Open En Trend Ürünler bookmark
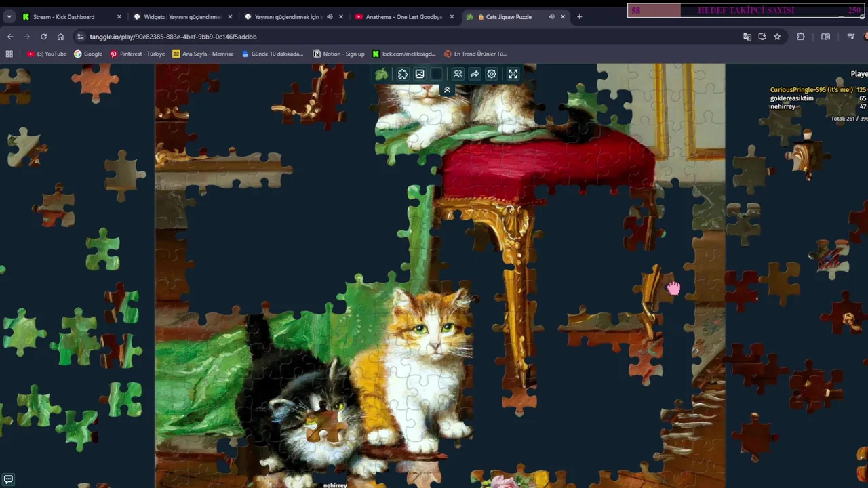This screenshot has height=488, width=868. point(475,54)
